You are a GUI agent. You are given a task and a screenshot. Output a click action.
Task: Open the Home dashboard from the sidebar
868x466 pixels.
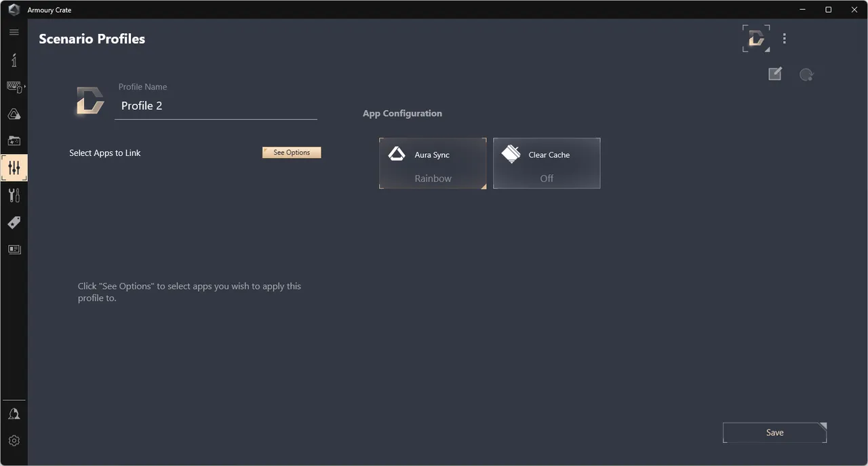14,60
